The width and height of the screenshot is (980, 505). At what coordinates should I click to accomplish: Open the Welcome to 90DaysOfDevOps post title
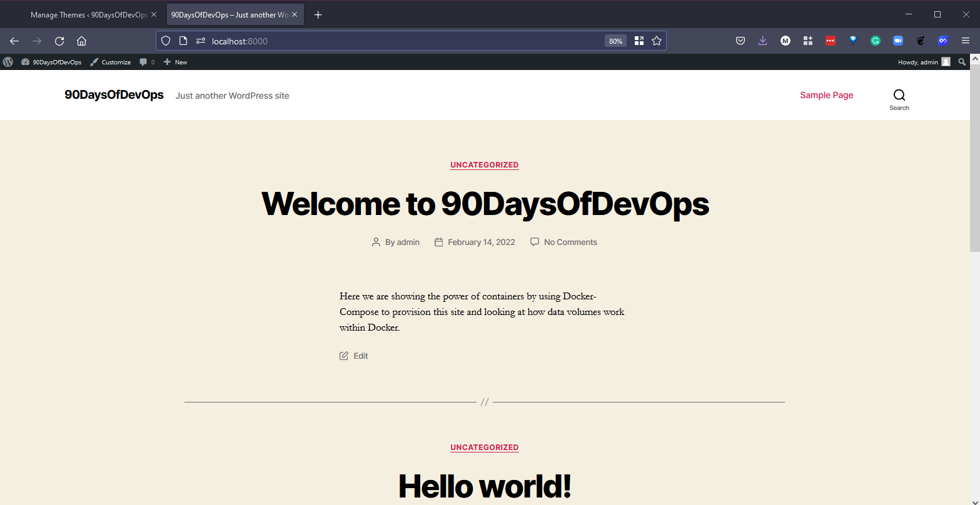click(485, 204)
